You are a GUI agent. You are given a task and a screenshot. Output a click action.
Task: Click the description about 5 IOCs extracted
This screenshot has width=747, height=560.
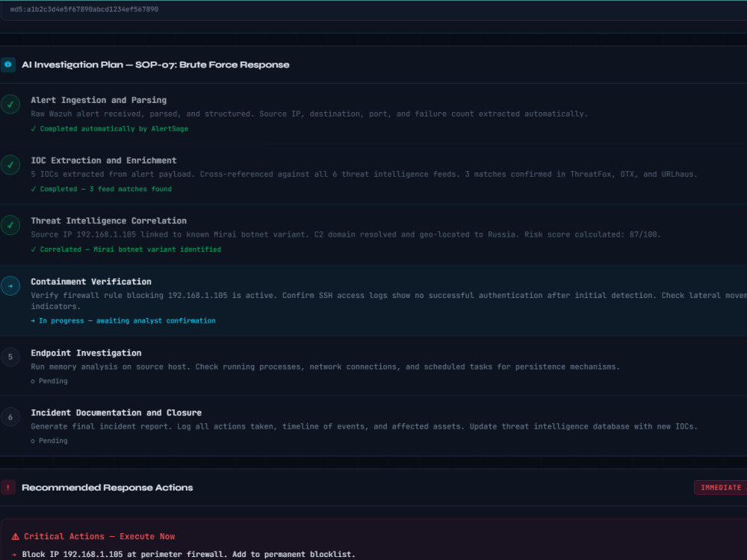[x=364, y=174]
